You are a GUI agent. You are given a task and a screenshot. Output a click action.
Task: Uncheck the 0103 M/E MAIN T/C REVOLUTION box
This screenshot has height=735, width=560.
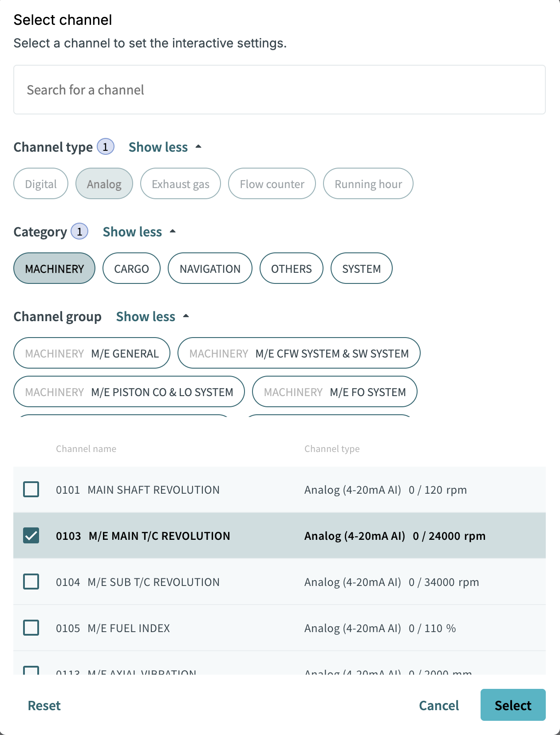[x=31, y=536]
